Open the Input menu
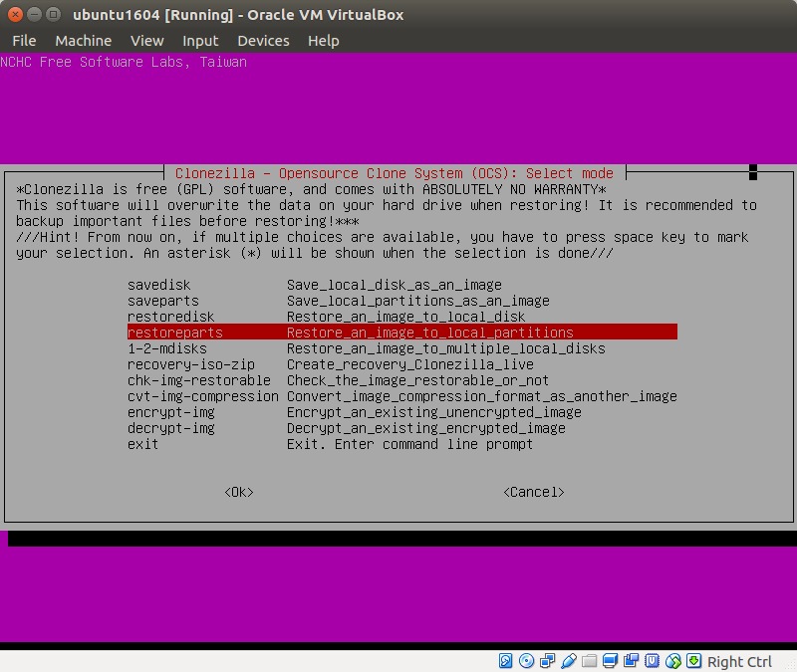This screenshot has width=797, height=672. [x=200, y=41]
